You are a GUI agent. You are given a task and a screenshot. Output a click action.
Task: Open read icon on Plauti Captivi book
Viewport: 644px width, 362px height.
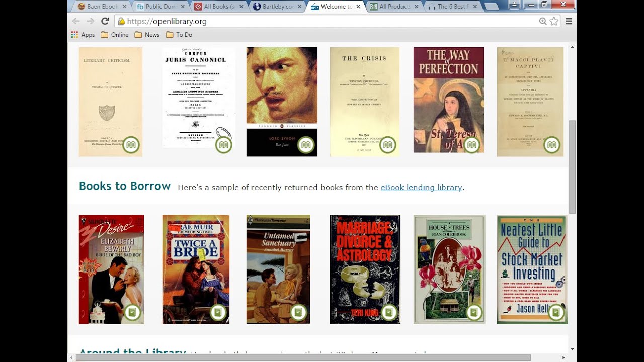click(552, 145)
